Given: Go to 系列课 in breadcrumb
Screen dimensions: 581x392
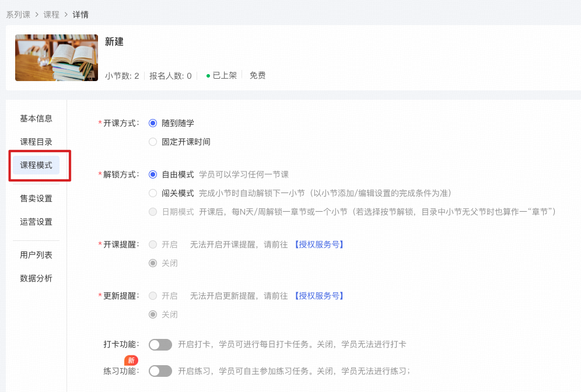Looking at the screenshot, I should tap(18, 15).
